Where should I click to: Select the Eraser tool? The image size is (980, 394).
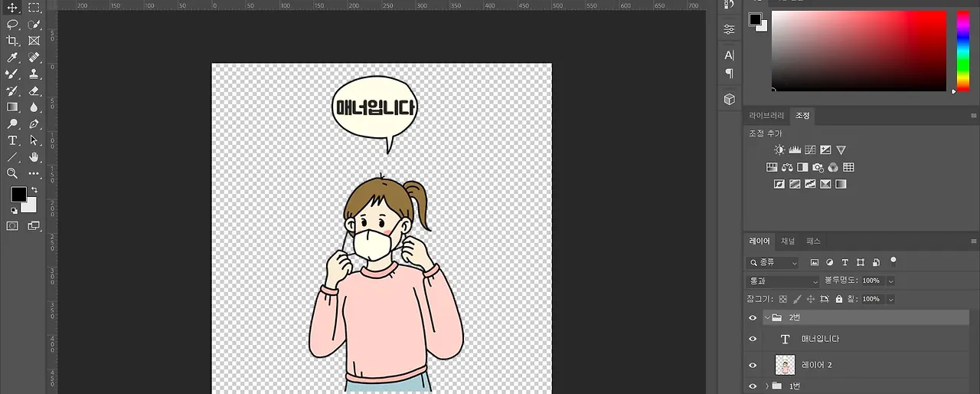34,90
